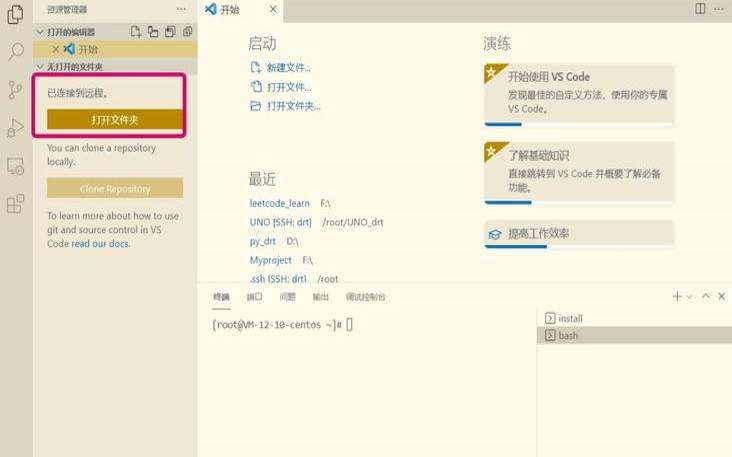Click the 打开文件 icon under 启动

tap(256, 87)
